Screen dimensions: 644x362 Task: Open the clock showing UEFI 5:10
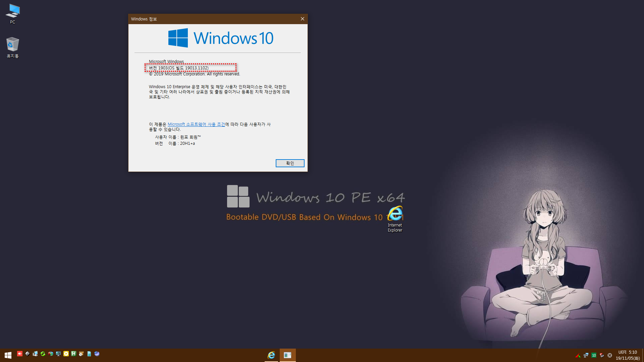[x=628, y=355]
